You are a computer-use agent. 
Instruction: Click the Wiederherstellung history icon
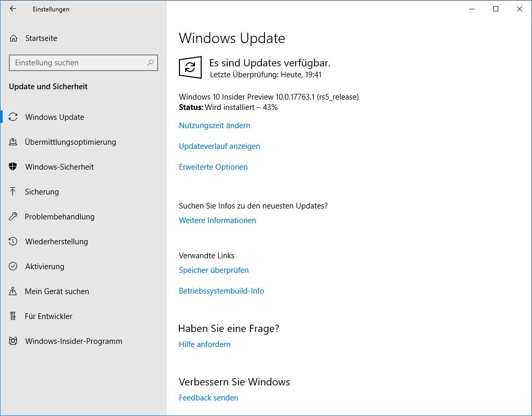click(x=13, y=241)
